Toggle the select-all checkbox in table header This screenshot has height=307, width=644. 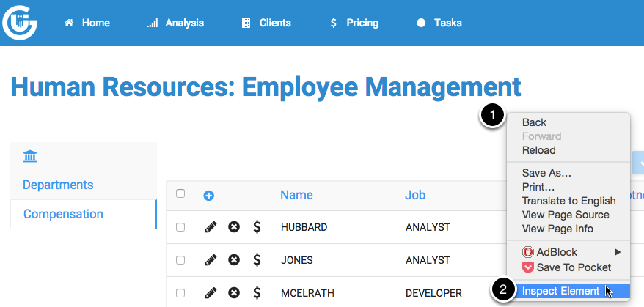(180, 194)
